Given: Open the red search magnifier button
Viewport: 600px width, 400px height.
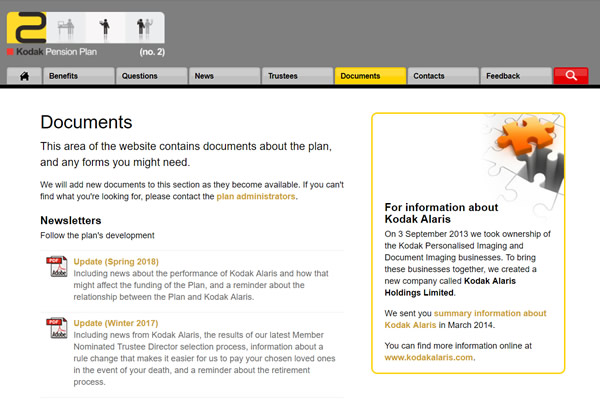Looking at the screenshot, I should [571, 76].
